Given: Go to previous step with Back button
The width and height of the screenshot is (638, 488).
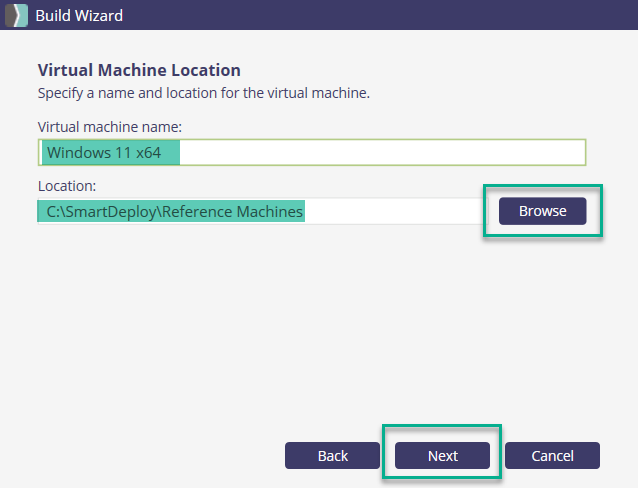Looking at the screenshot, I should point(332,456).
